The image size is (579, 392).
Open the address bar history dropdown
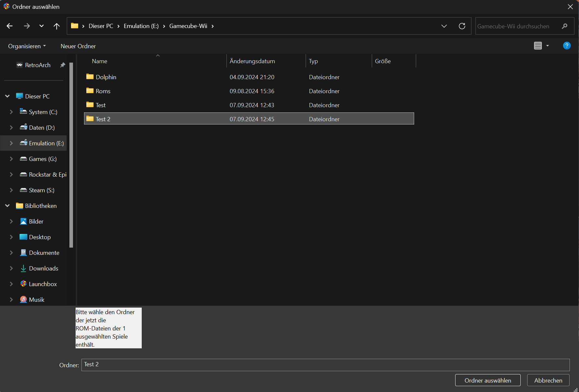click(444, 26)
